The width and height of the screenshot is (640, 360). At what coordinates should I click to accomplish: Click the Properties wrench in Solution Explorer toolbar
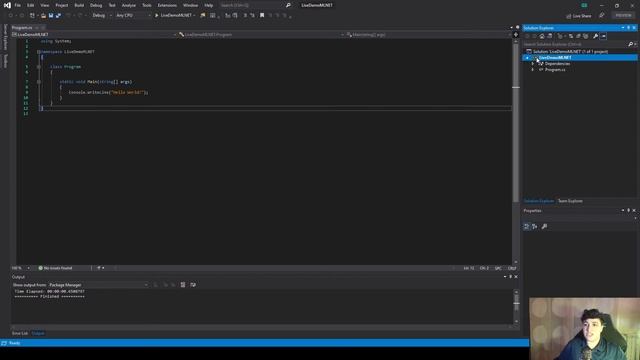pyautogui.click(x=596, y=36)
